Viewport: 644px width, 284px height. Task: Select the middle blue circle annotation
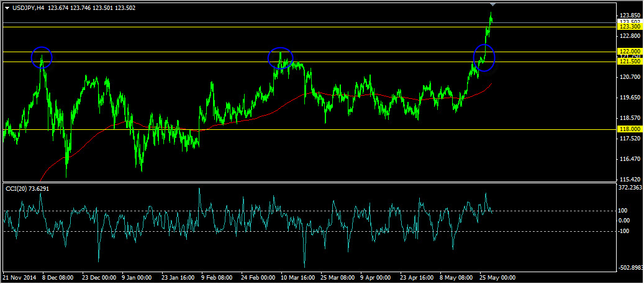[280, 58]
